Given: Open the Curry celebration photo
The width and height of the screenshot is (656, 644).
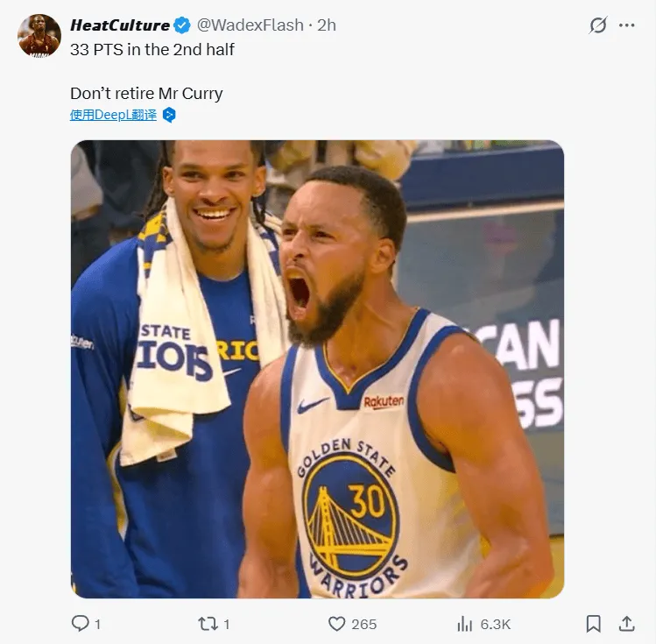Looking at the screenshot, I should pyautogui.click(x=317, y=369).
